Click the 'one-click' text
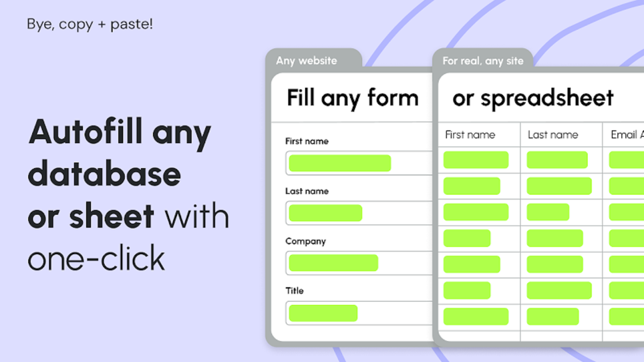 pos(96,258)
